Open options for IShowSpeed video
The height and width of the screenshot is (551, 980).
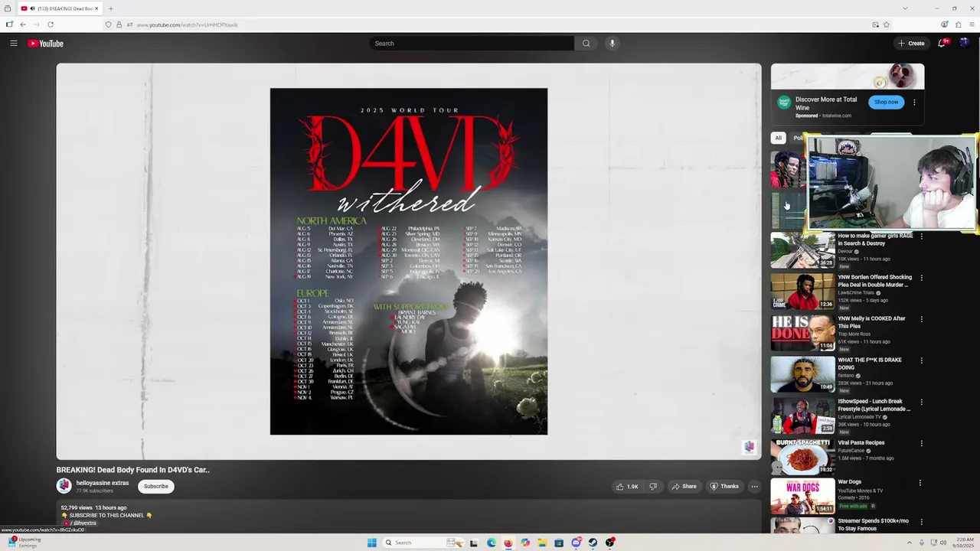pos(921,402)
